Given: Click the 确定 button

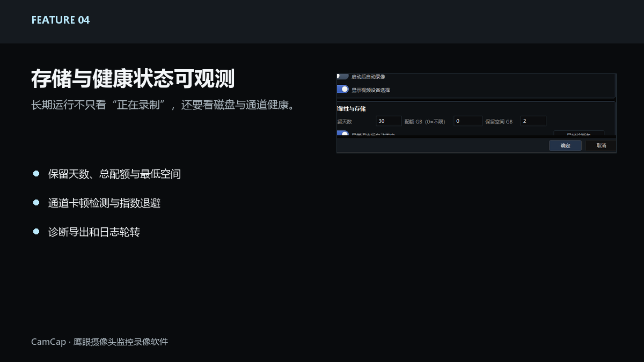Looking at the screenshot, I should coord(565,146).
